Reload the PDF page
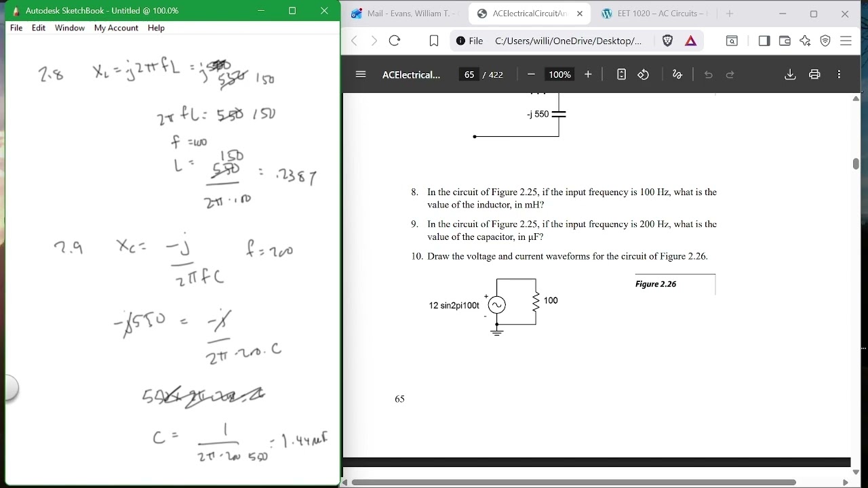The height and width of the screenshot is (488, 868). pos(395,41)
